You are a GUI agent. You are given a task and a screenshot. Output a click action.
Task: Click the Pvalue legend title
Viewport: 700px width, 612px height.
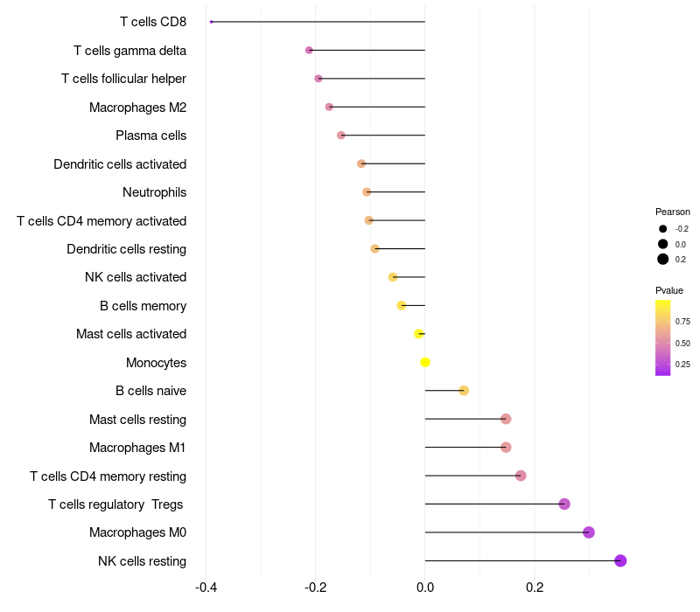669,290
